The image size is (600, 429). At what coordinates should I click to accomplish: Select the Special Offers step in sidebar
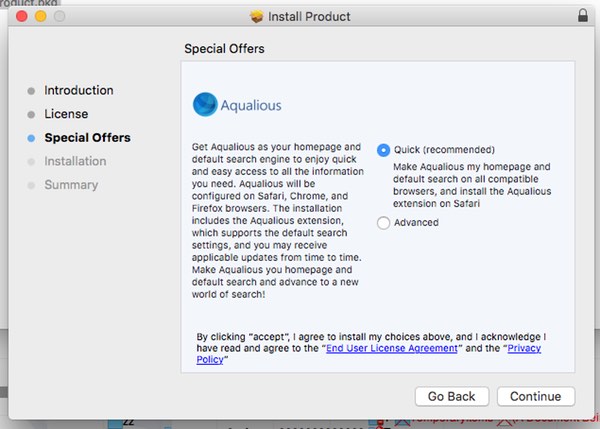(x=87, y=138)
